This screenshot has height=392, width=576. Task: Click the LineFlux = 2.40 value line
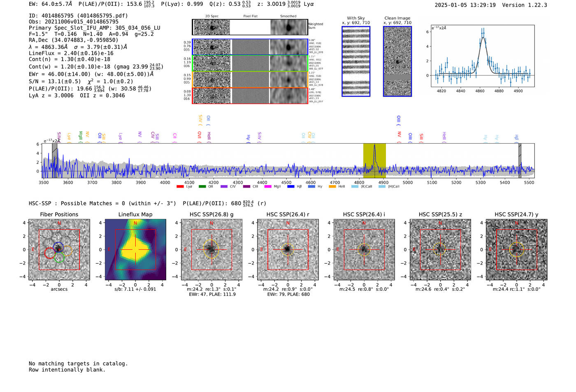[71, 53]
